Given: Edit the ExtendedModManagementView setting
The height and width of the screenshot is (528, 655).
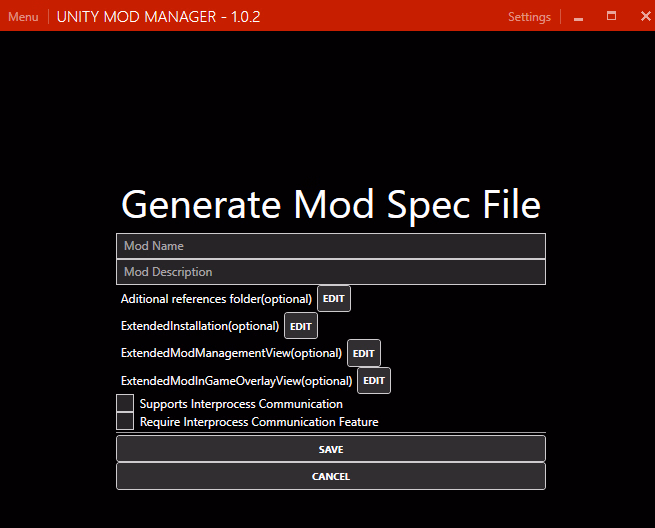Looking at the screenshot, I should coord(364,353).
